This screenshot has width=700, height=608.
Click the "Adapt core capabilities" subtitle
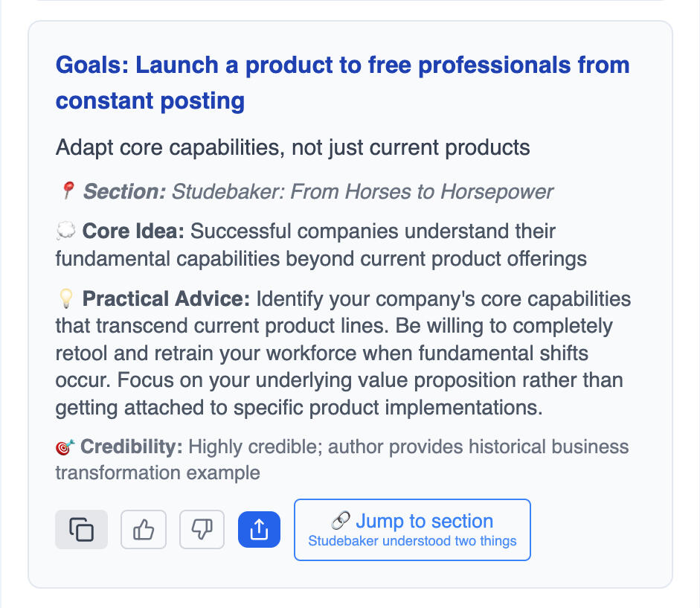(292, 147)
